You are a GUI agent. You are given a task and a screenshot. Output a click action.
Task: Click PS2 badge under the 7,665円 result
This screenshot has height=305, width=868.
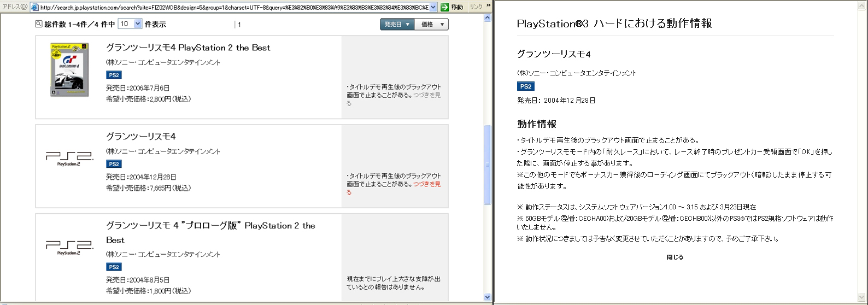click(114, 164)
